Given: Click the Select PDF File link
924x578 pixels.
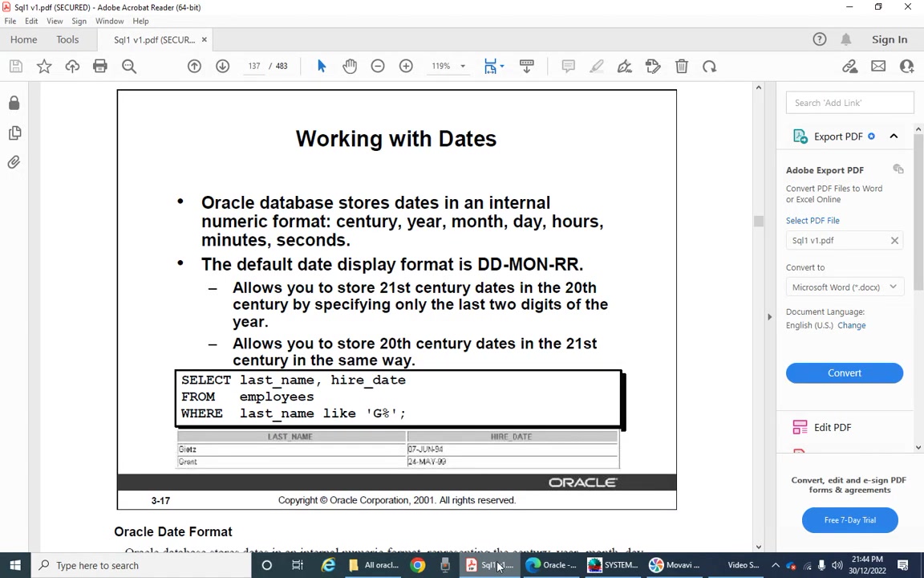Looking at the screenshot, I should [x=812, y=221].
